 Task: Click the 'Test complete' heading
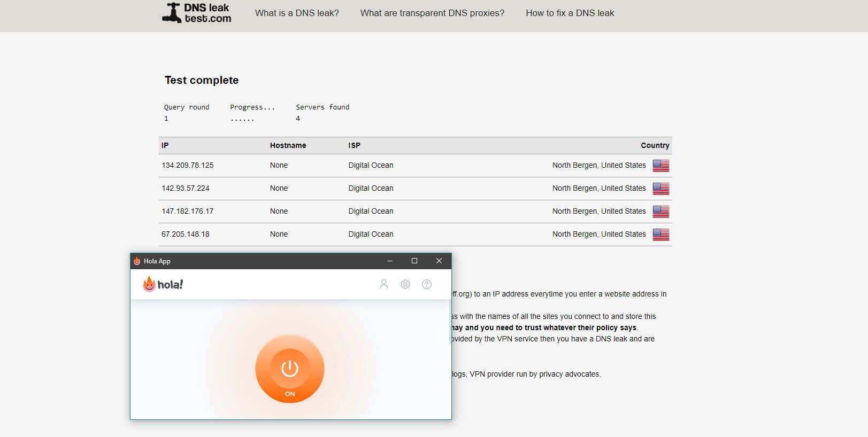pos(202,80)
